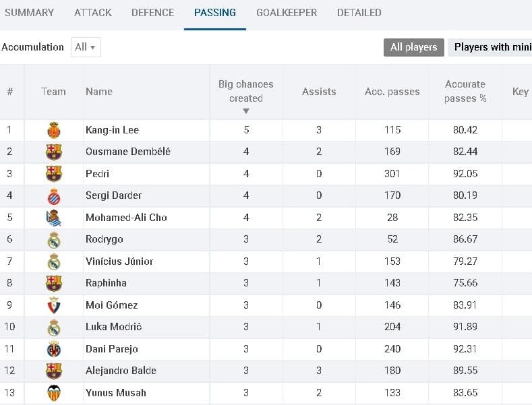This screenshot has height=405, width=532.
Task: Open the Accumulation All dropdown
Action: pyautogui.click(x=86, y=47)
